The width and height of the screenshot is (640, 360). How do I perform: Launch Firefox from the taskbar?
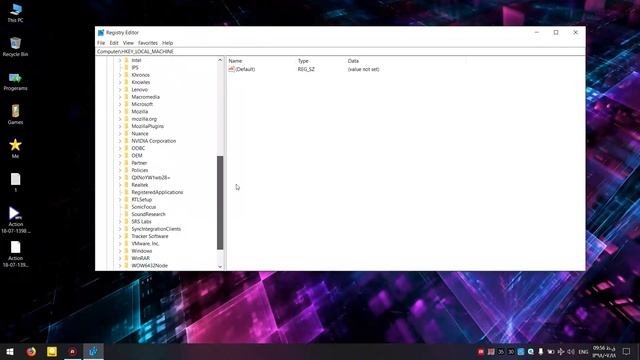[31, 351]
